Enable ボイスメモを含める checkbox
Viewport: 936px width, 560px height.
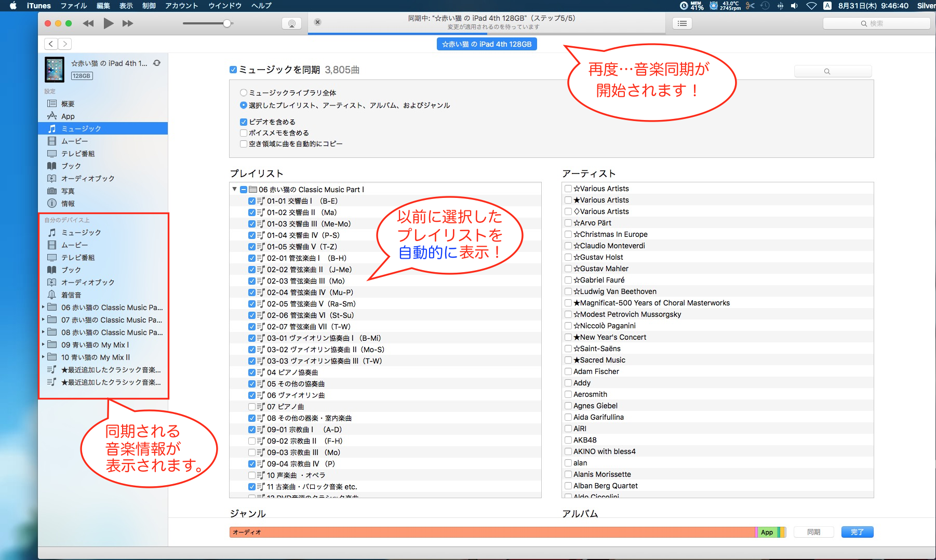point(243,133)
